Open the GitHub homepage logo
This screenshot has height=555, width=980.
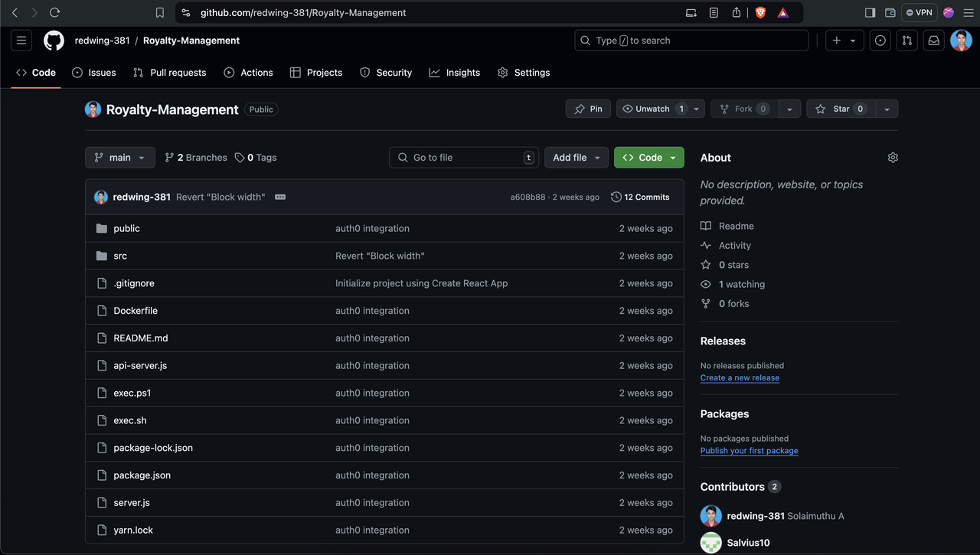54,41
